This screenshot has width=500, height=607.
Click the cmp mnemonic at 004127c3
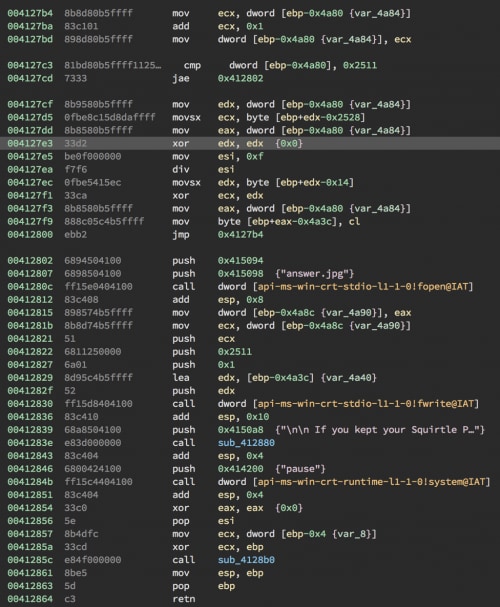tap(192, 65)
